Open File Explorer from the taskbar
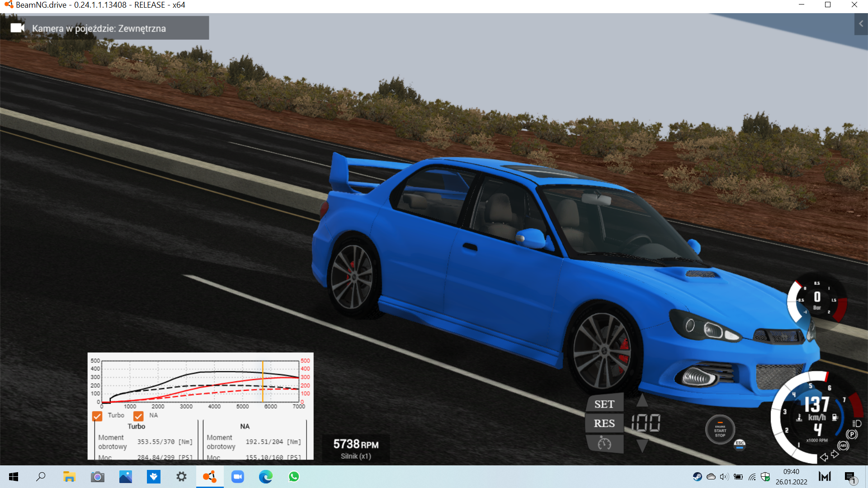 (x=69, y=477)
